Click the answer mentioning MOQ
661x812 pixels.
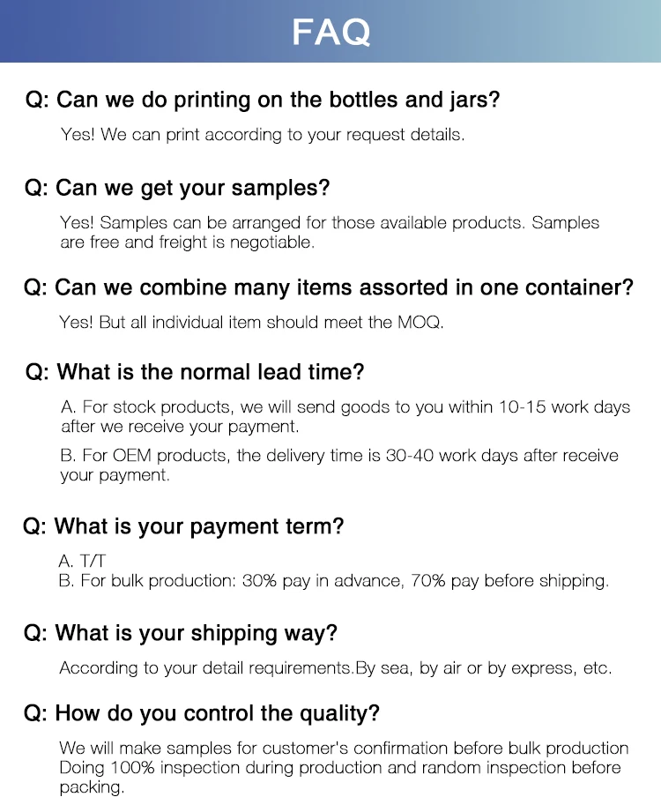[x=251, y=323]
